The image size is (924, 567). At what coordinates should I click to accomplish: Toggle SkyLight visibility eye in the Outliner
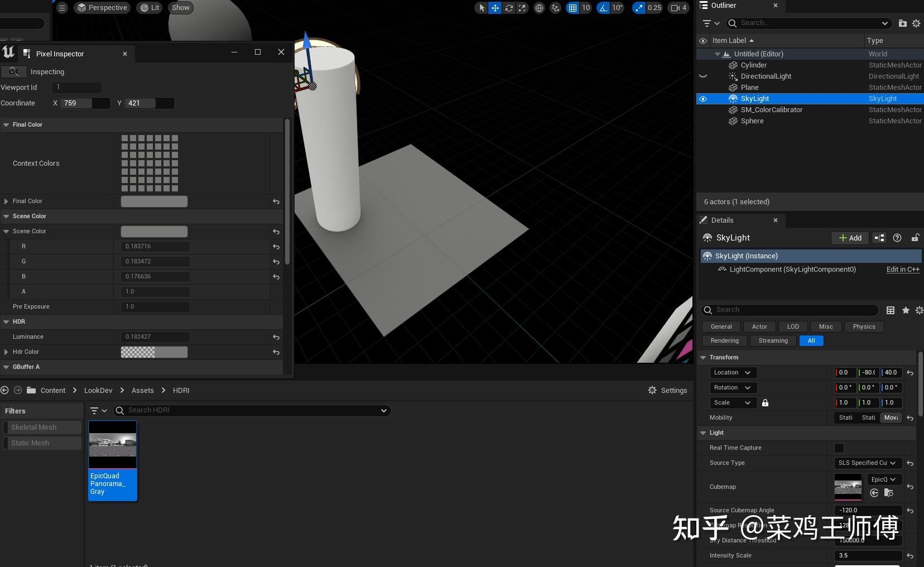click(704, 99)
